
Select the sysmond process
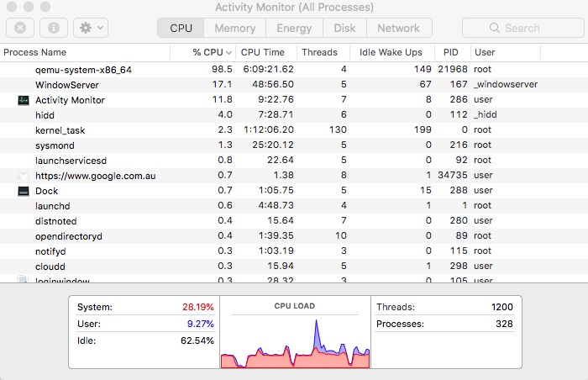[x=55, y=145]
